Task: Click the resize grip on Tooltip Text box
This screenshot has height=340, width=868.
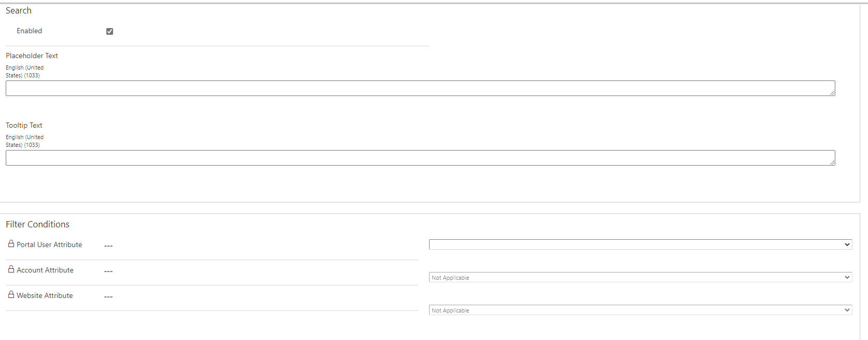Action: [x=832, y=163]
